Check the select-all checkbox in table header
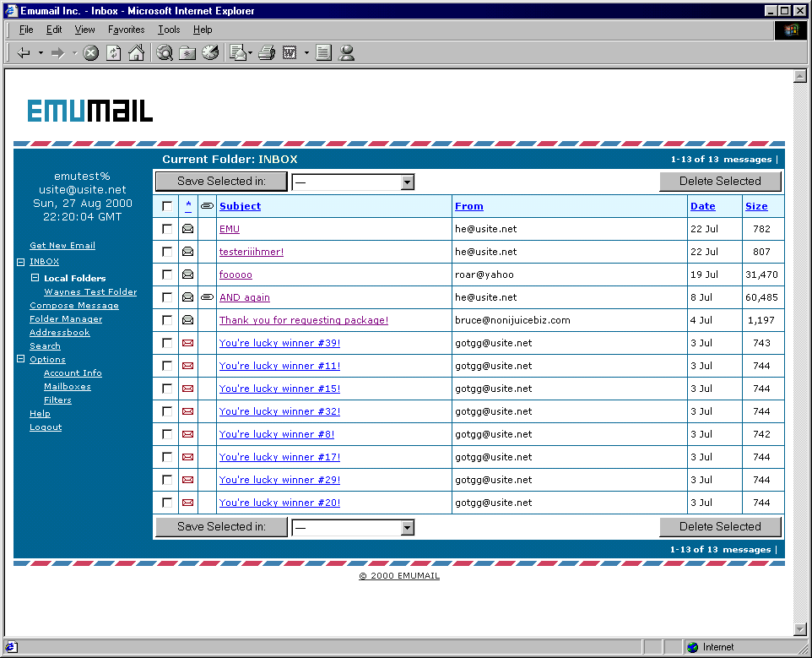 point(166,206)
